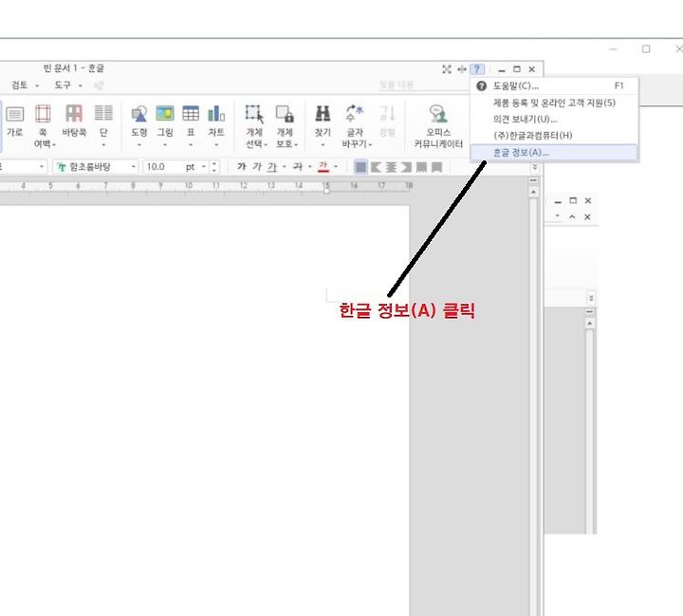This screenshot has height=616, width=683.
Task: Expand the 도형 dropdown arrow
Action: 139,144
